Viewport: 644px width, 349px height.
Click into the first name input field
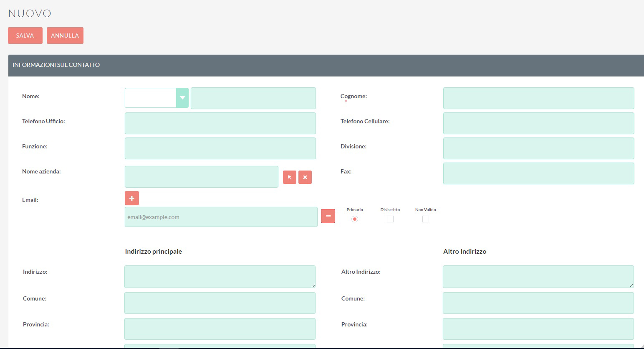(x=253, y=98)
